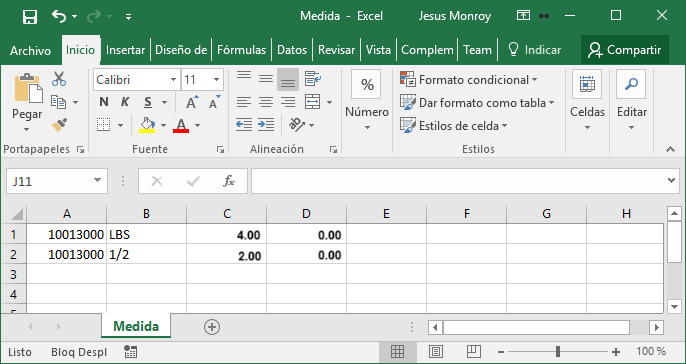The height and width of the screenshot is (364, 686).
Task: Copy the selection with the copy icon
Action: pyautogui.click(x=58, y=102)
